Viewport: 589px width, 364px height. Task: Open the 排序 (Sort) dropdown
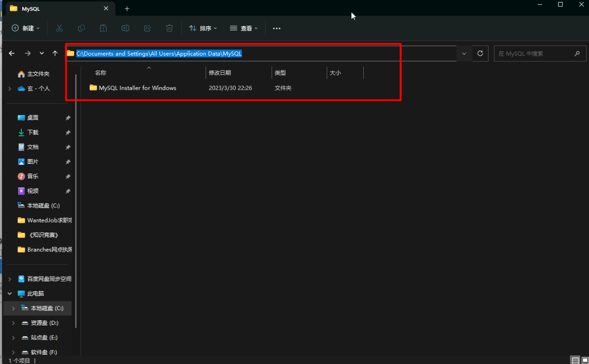tap(203, 28)
